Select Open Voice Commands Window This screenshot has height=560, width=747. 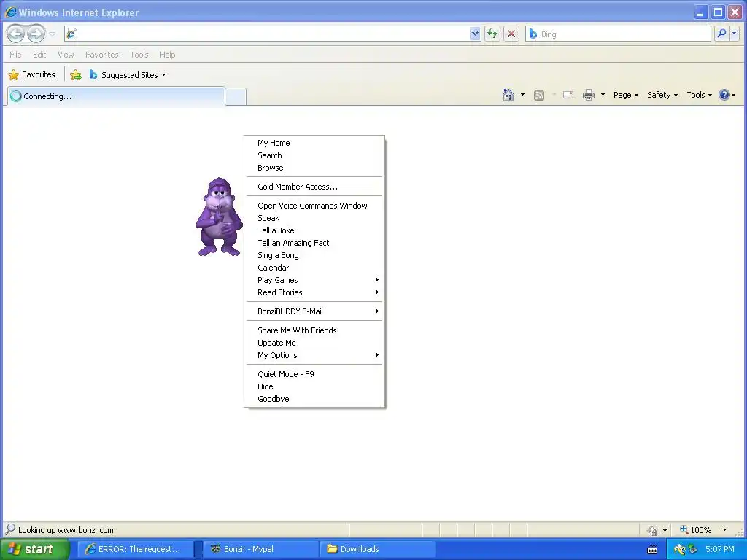(x=314, y=206)
